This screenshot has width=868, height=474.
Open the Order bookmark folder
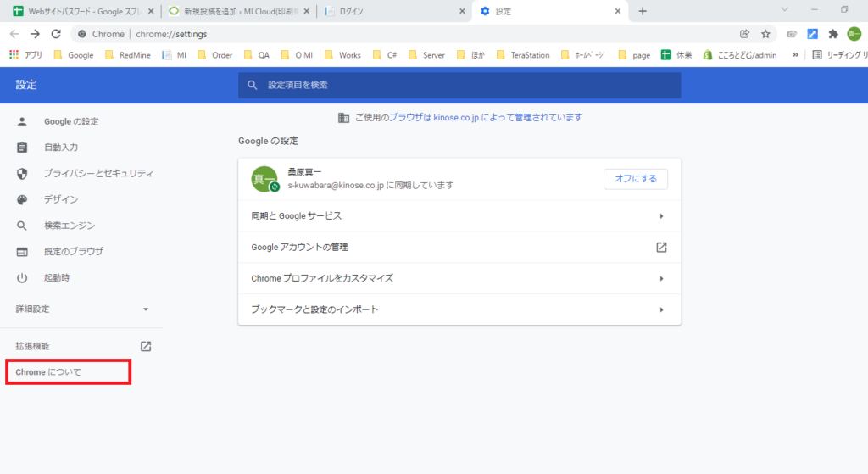[x=215, y=54]
